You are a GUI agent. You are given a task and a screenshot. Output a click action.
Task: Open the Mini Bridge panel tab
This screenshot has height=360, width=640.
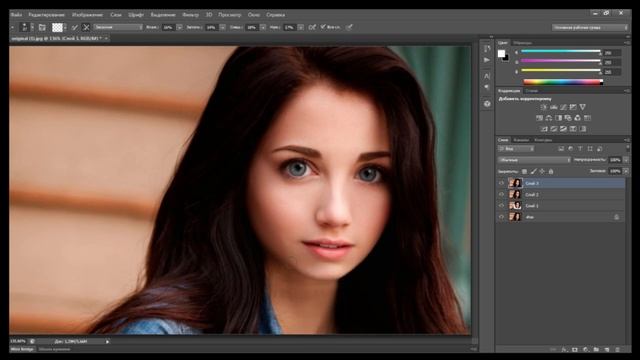click(22, 349)
